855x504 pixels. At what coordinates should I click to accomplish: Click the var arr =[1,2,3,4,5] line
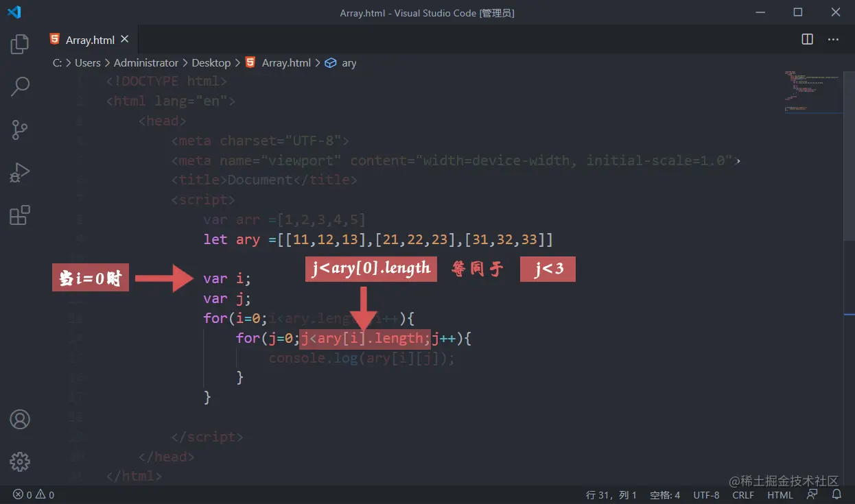pyautogui.click(x=284, y=219)
